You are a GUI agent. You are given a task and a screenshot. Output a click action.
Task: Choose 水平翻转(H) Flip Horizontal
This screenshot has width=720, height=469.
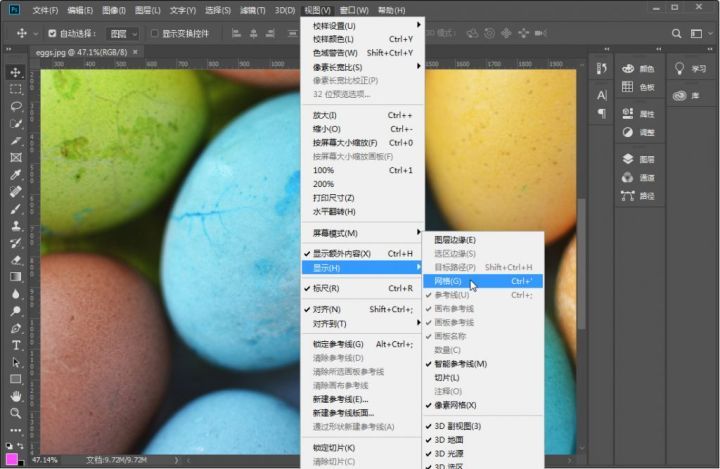tap(363, 212)
